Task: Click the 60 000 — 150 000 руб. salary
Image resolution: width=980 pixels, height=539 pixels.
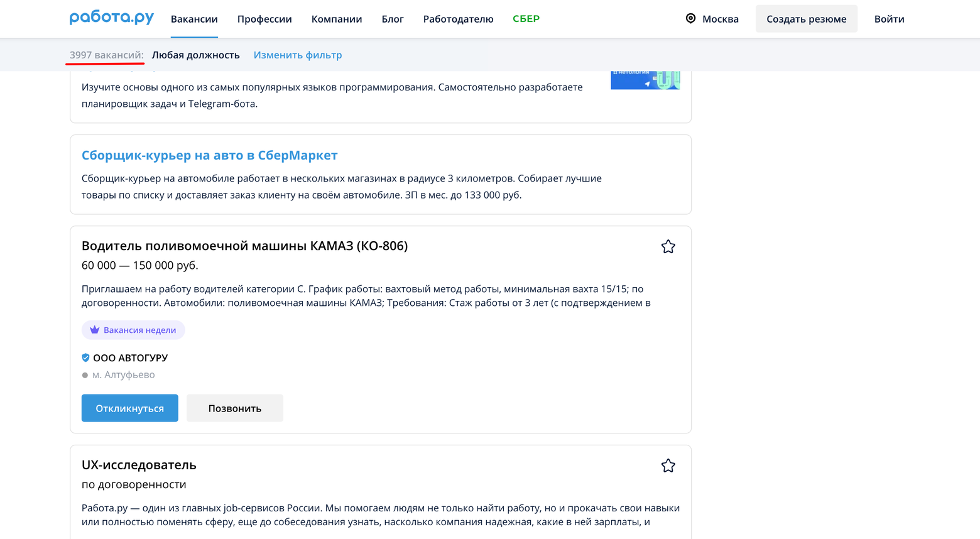Action: [140, 265]
